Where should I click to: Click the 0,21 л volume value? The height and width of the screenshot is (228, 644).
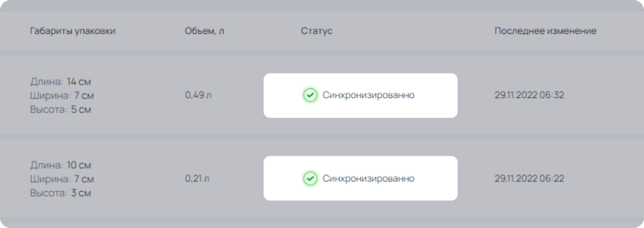coord(197,179)
